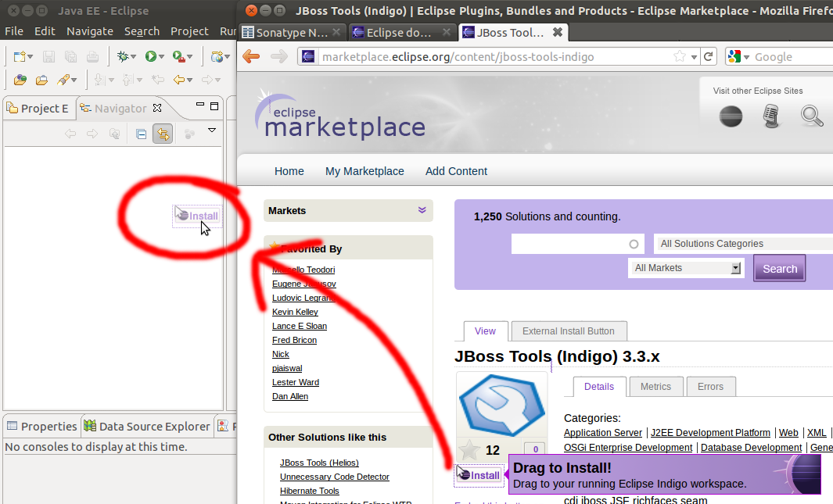Reload the page in Firefox
The width and height of the screenshot is (833, 504).
pos(708,56)
